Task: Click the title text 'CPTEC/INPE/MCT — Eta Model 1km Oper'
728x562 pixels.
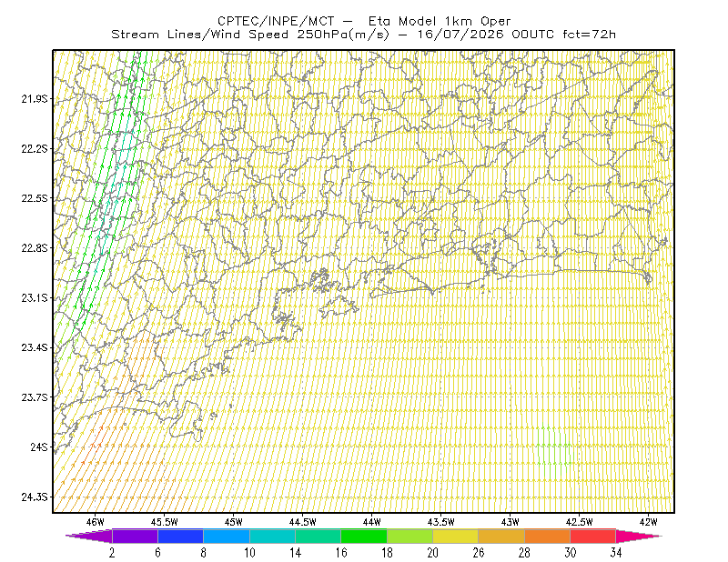Action: (x=364, y=21)
